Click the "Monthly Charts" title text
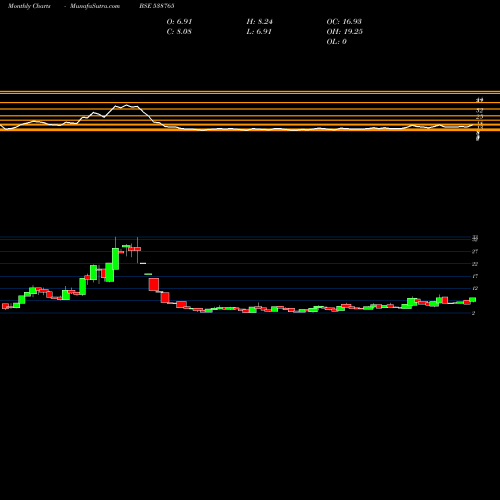The height and width of the screenshot is (500, 500). point(29,6)
